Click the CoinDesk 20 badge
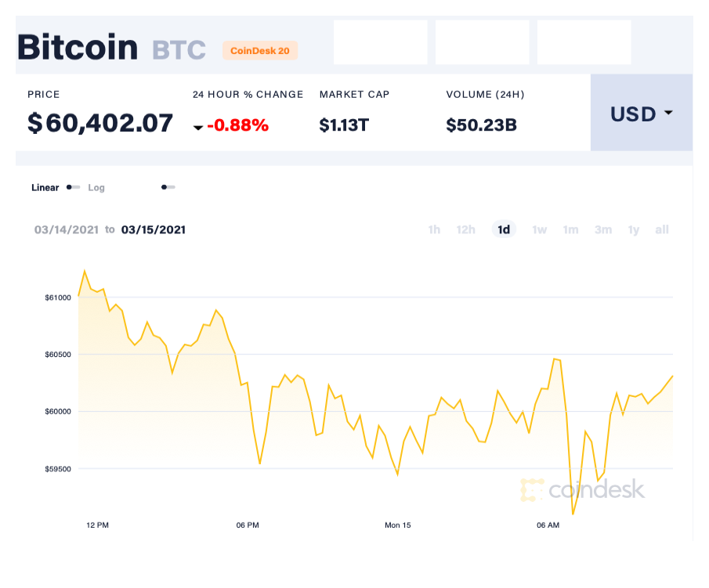The height and width of the screenshot is (588, 709). pos(259,50)
